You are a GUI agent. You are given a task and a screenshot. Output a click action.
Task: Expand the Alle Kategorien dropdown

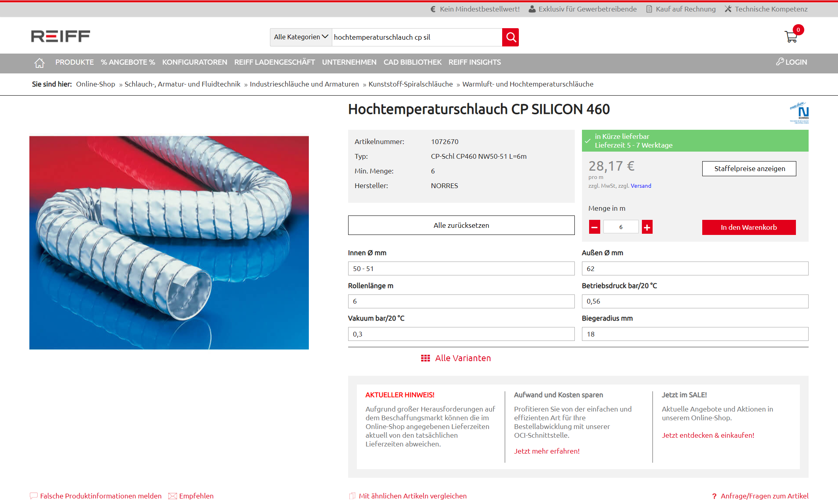click(301, 37)
